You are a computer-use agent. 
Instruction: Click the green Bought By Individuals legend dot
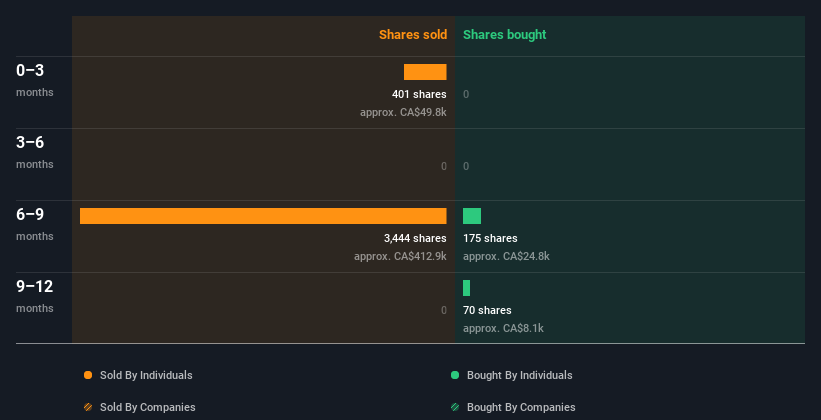pos(455,375)
